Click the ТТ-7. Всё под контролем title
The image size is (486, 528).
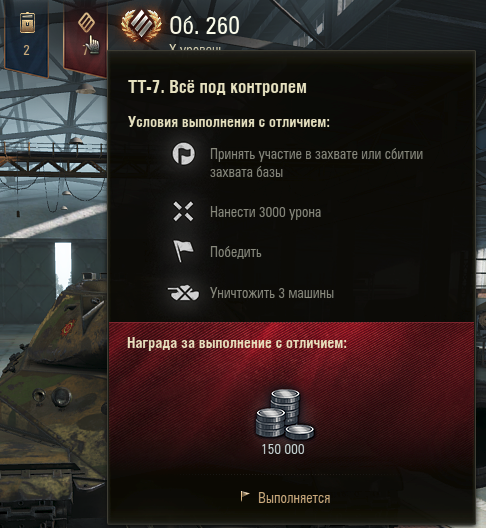point(217,87)
